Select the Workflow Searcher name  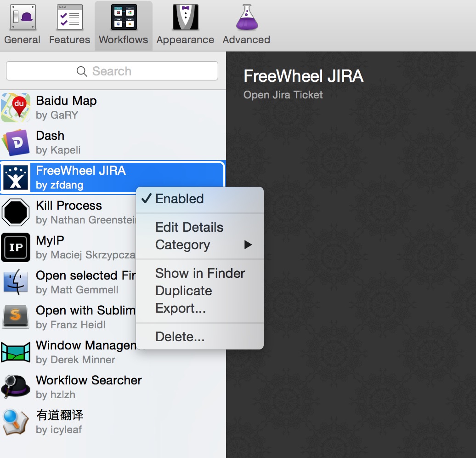(89, 380)
